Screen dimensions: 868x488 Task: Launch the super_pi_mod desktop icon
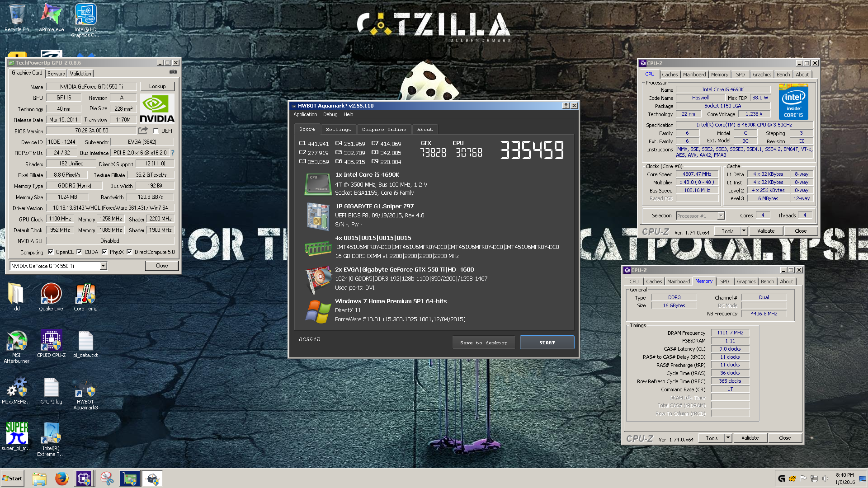pos(17,436)
